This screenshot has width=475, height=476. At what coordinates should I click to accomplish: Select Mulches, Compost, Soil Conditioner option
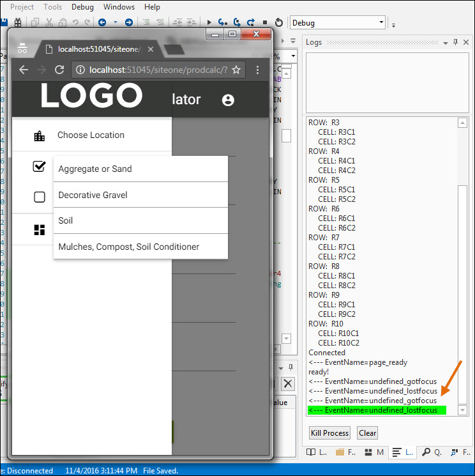(x=140, y=247)
